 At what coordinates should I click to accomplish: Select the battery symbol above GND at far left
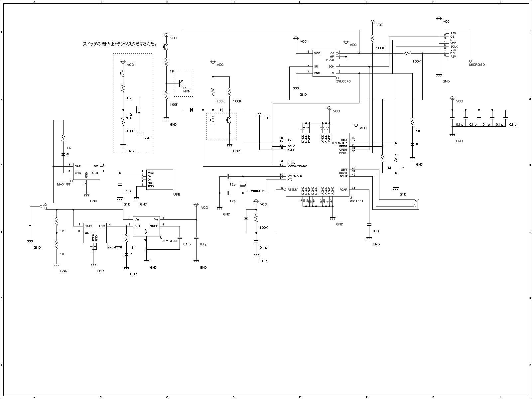click(x=30, y=225)
